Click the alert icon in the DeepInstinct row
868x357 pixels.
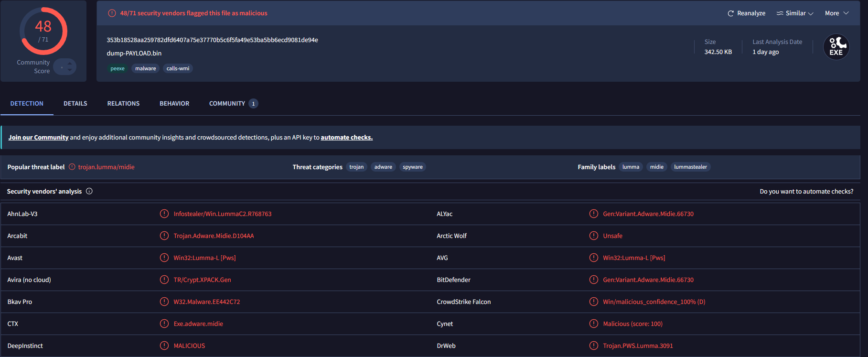[164, 346]
